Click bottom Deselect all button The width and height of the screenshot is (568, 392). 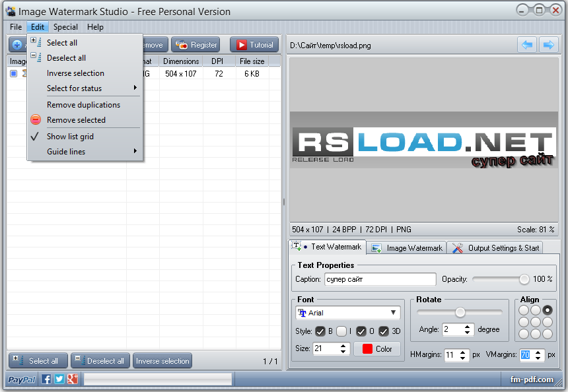(100, 360)
